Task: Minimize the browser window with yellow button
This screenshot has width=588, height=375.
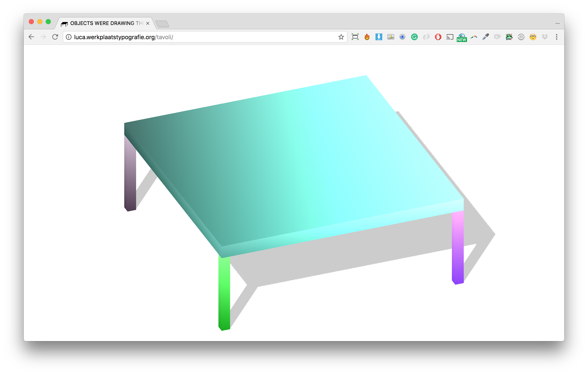Action: coord(40,22)
